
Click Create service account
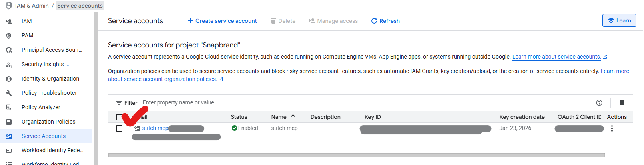222,21
